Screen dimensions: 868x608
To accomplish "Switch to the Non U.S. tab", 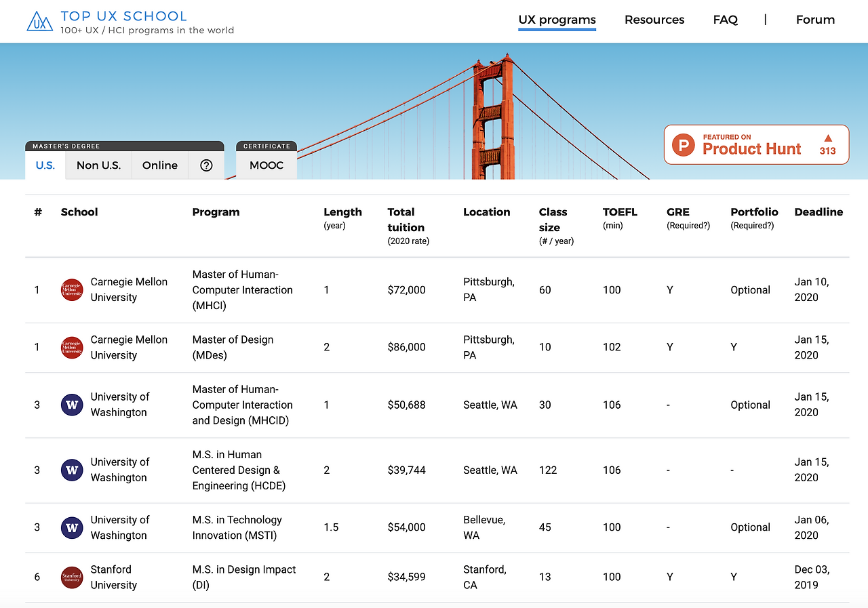I will (x=98, y=165).
